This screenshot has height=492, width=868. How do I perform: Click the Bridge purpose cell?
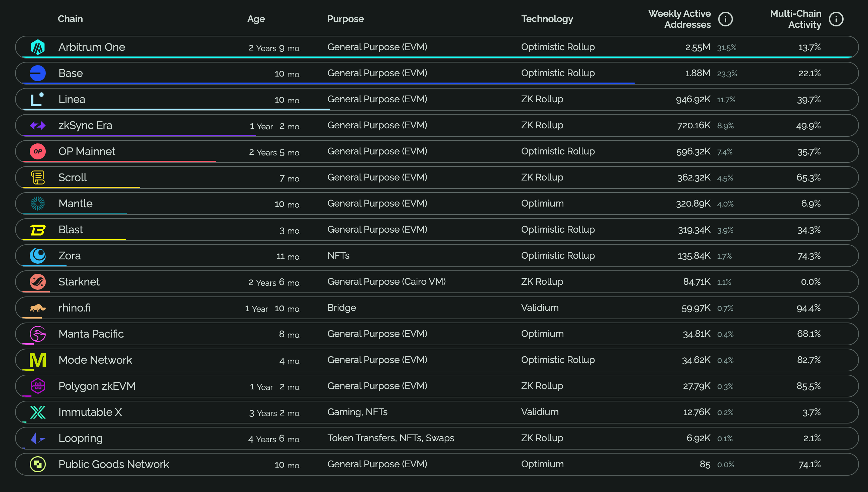pyautogui.click(x=341, y=307)
